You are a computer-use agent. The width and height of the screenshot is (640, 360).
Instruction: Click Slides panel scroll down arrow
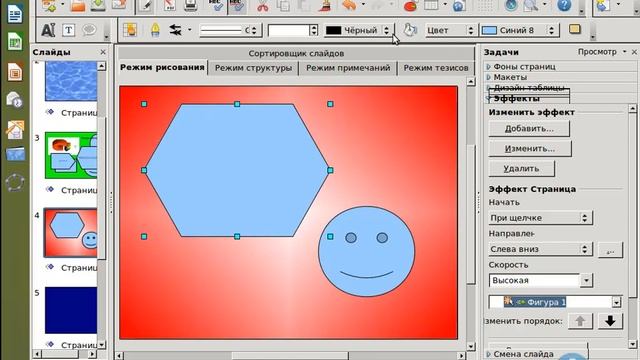[102, 345]
